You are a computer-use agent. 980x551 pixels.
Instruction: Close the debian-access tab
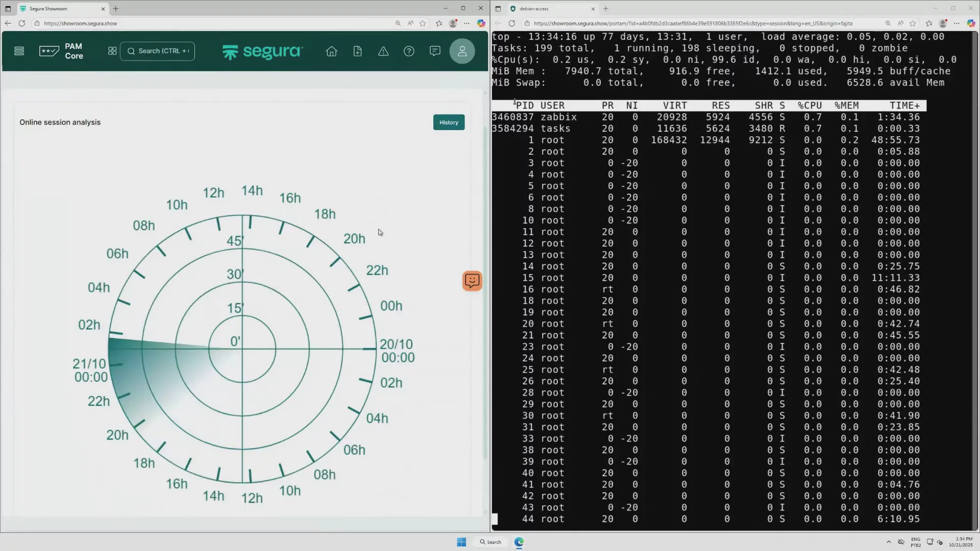593,9
